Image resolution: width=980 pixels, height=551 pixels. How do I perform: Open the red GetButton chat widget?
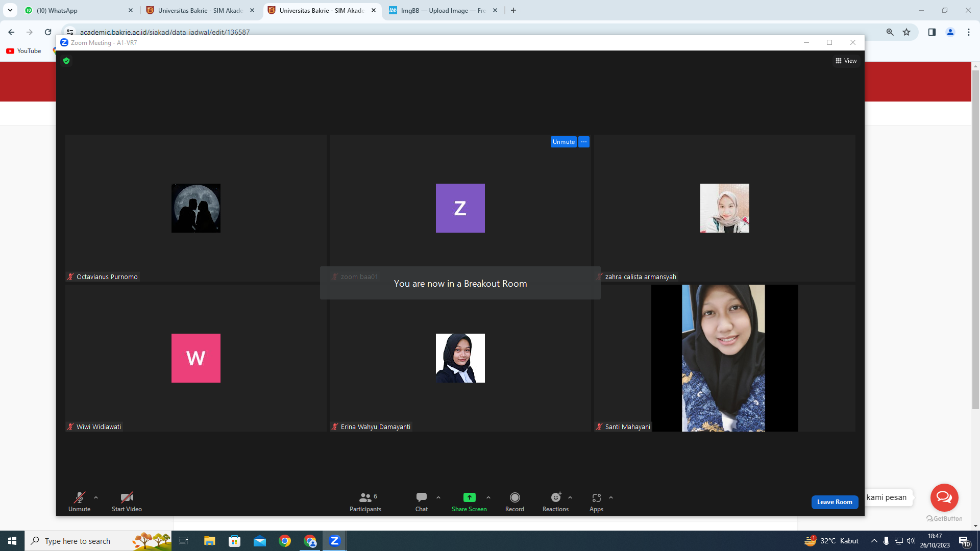tap(944, 497)
